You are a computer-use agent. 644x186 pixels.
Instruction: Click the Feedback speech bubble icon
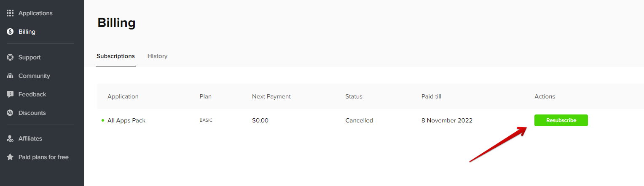[10, 94]
